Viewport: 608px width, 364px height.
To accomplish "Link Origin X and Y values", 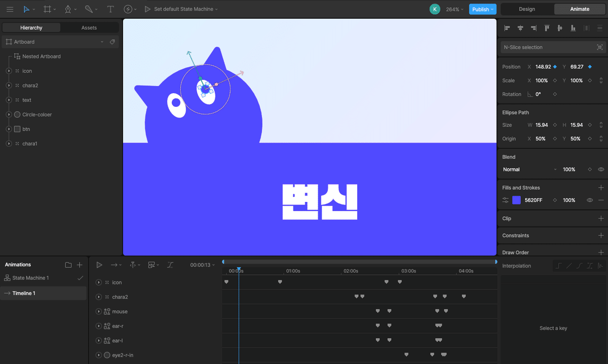I will click(x=601, y=139).
